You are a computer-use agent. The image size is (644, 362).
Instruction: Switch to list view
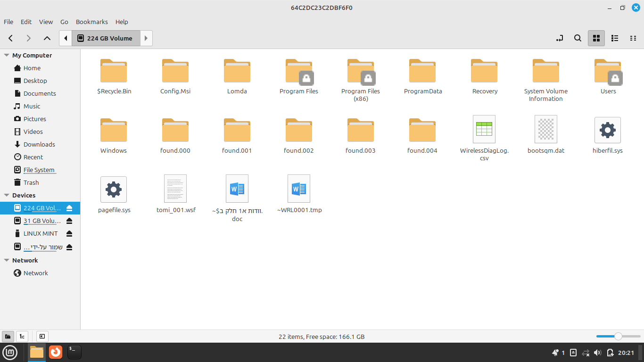click(615, 38)
